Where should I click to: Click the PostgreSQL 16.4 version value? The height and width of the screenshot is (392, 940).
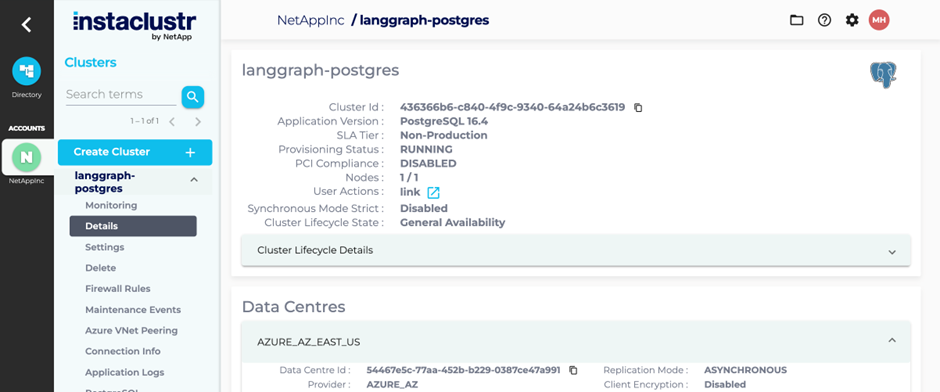[444, 121]
